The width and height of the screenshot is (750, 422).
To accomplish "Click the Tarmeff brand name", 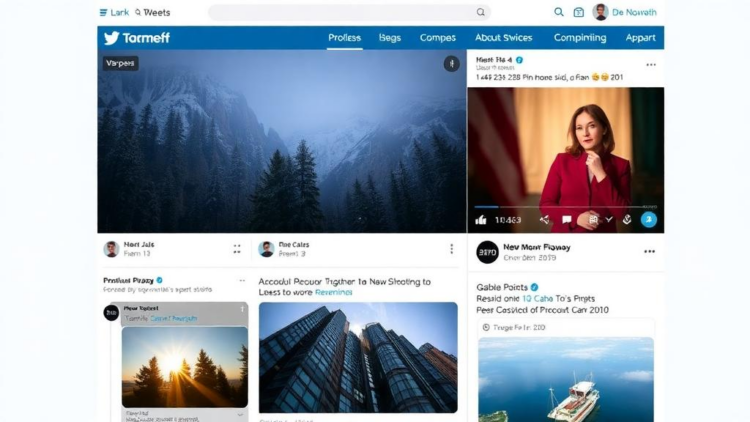I will tap(146, 38).
